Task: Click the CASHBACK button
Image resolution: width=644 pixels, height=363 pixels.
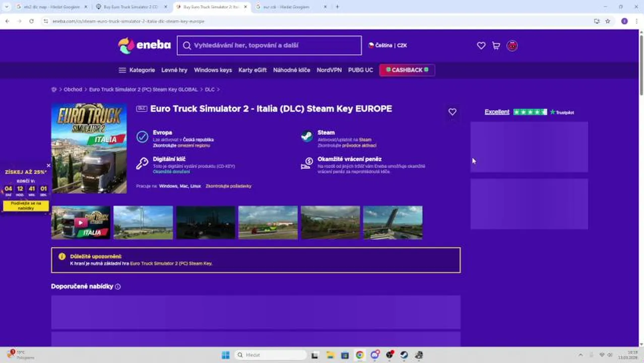Action: 407,70
